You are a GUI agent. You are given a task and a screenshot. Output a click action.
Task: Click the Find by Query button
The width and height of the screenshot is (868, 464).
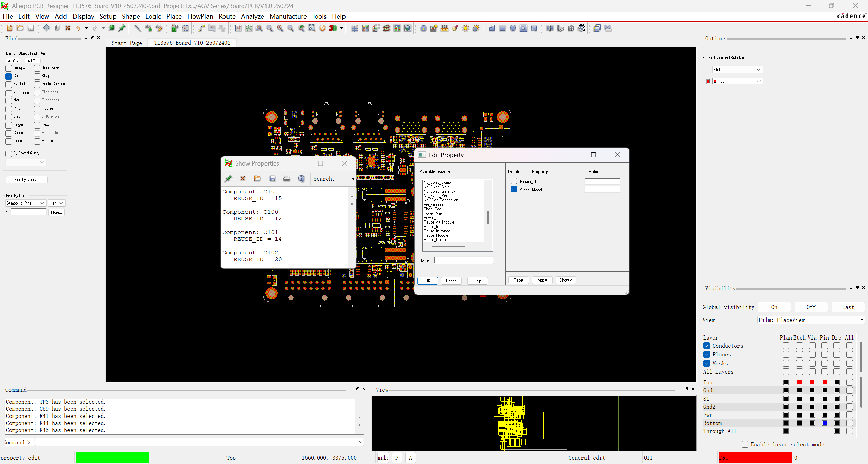pyautogui.click(x=26, y=180)
